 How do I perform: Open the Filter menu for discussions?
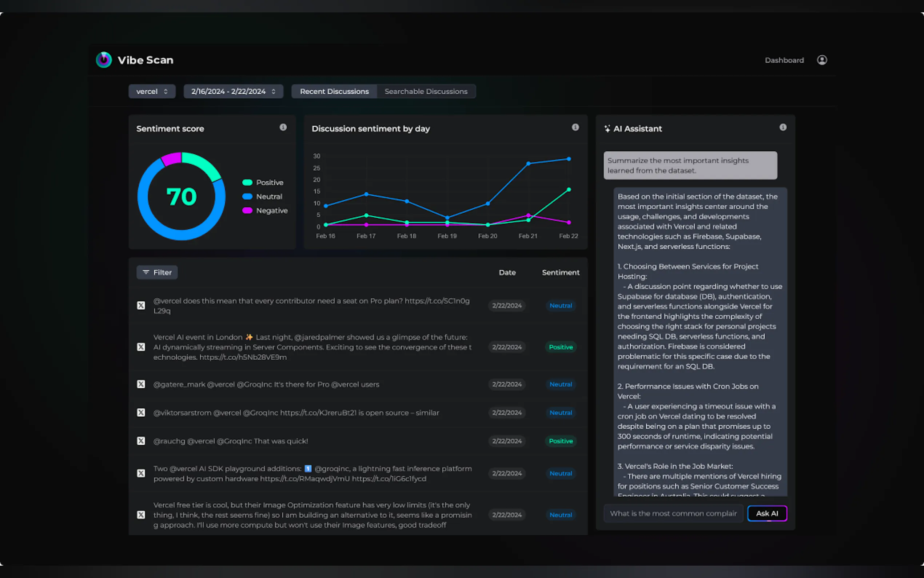pyautogui.click(x=157, y=272)
